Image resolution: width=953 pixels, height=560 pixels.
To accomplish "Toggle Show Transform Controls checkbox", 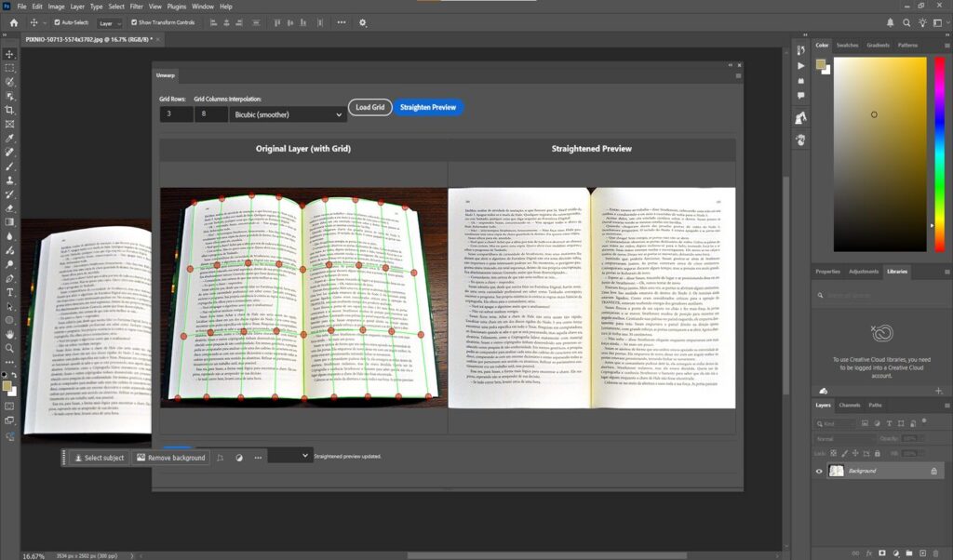I will pyautogui.click(x=134, y=22).
